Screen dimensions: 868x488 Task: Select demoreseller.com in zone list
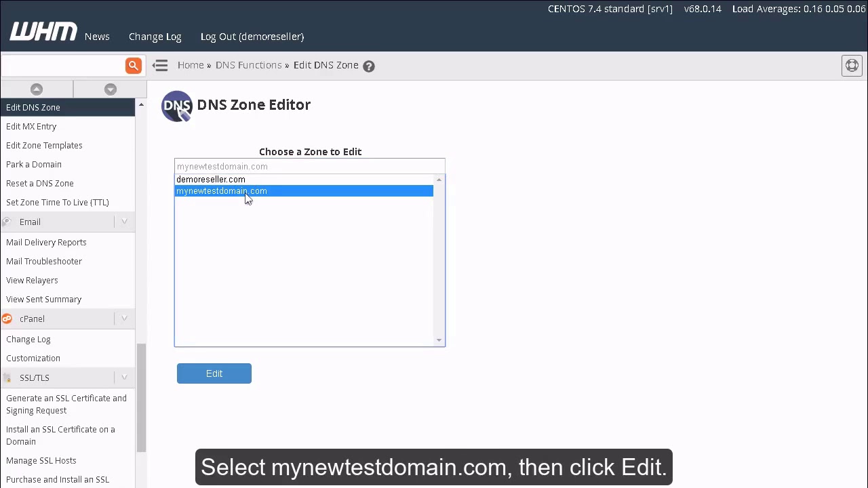304,180
